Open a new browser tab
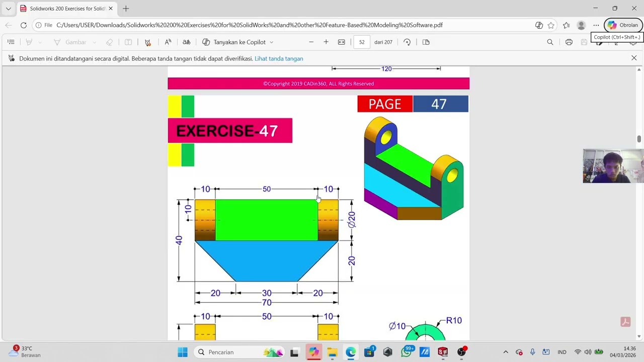This screenshot has width=644, height=362. pyautogui.click(x=126, y=9)
